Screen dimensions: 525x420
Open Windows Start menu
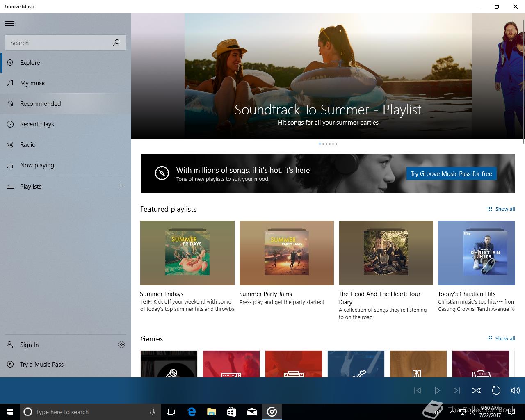click(10, 412)
